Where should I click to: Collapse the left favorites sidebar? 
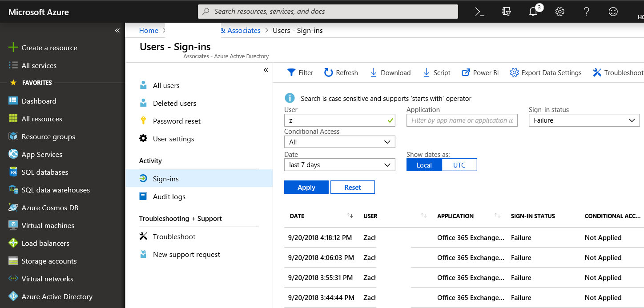point(117,30)
